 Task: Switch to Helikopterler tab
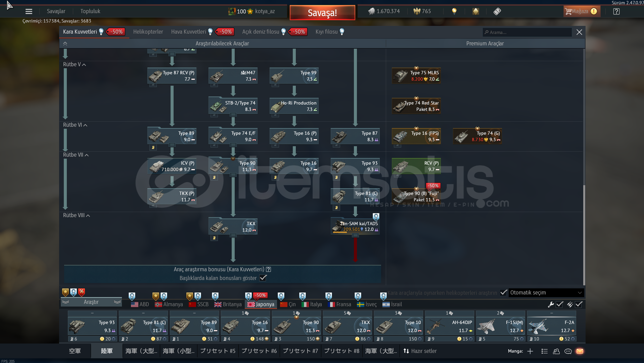point(148,32)
